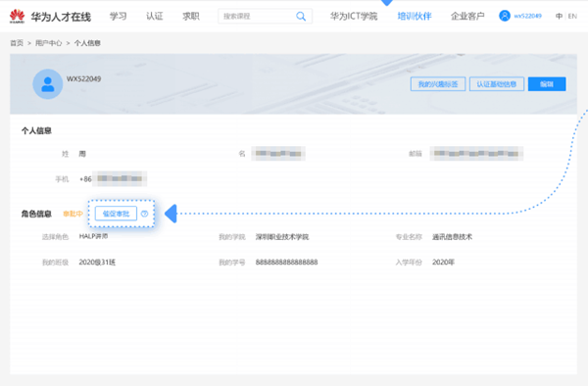
Task: Switch the site language to 中
Action: click(x=559, y=16)
